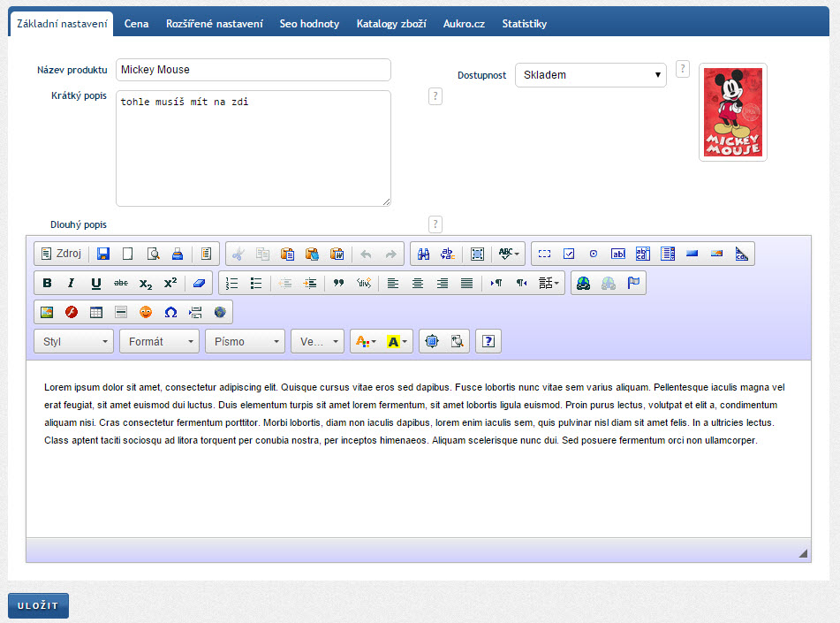840x623 pixels.
Task: Expand the Styl dropdown
Action: (74, 342)
